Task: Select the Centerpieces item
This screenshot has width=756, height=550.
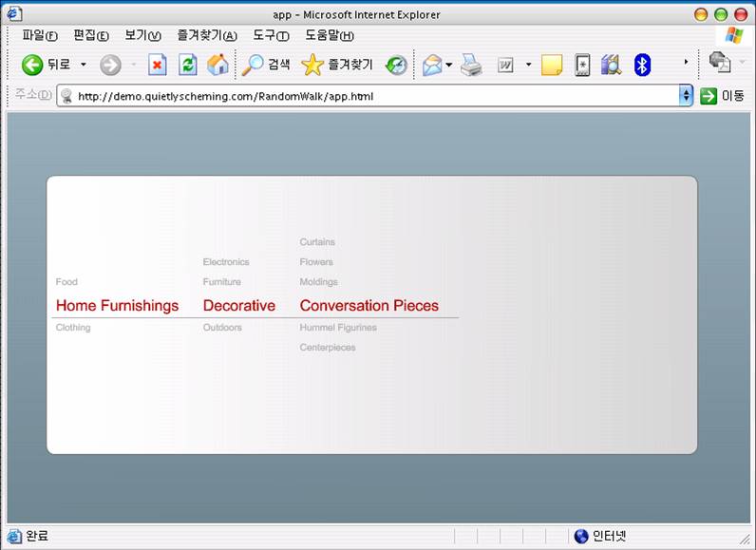Action: pyautogui.click(x=328, y=348)
